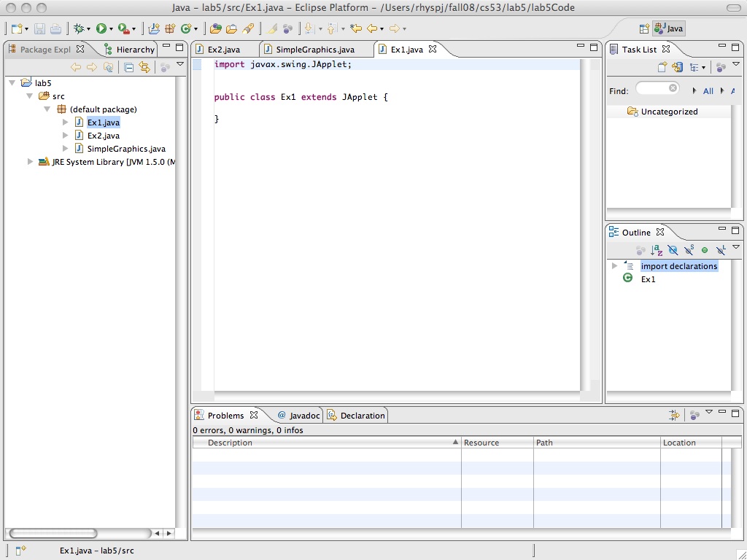Viewport: 747px width, 560px height.
Task: Toggle Hide Static Members in Outline
Action: tap(689, 250)
